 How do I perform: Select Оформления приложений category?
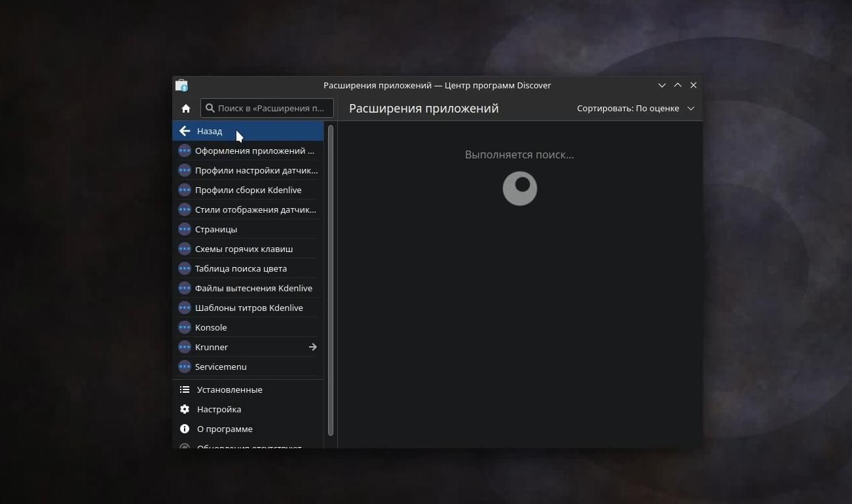[x=248, y=151]
